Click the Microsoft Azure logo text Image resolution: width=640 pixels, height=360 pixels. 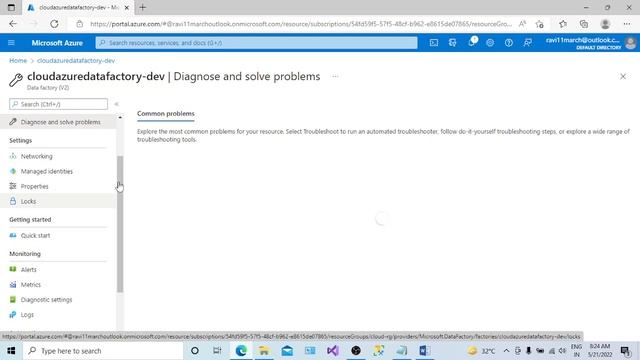tap(57, 43)
